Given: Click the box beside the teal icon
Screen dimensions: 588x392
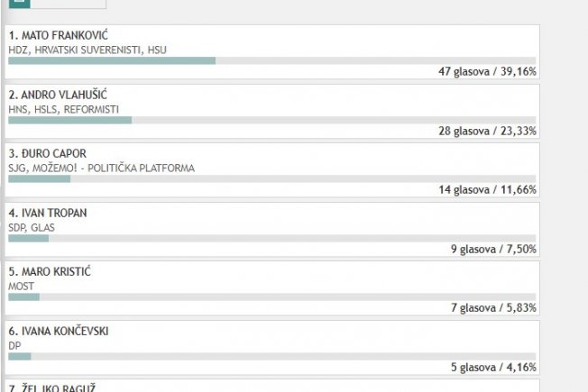Looking at the screenshot, I should tap(68, 4).
